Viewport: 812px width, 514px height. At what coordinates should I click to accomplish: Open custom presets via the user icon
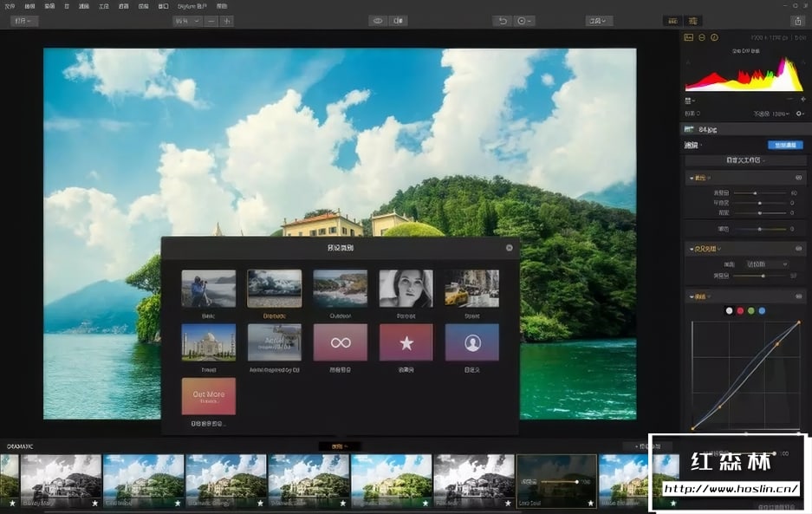(471, 342)
